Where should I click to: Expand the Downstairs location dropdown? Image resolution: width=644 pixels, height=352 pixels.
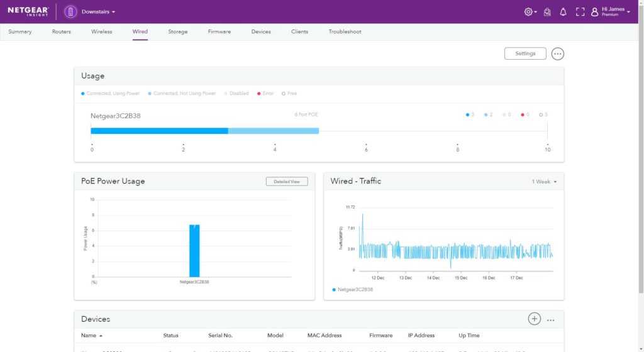click(99, 12)
